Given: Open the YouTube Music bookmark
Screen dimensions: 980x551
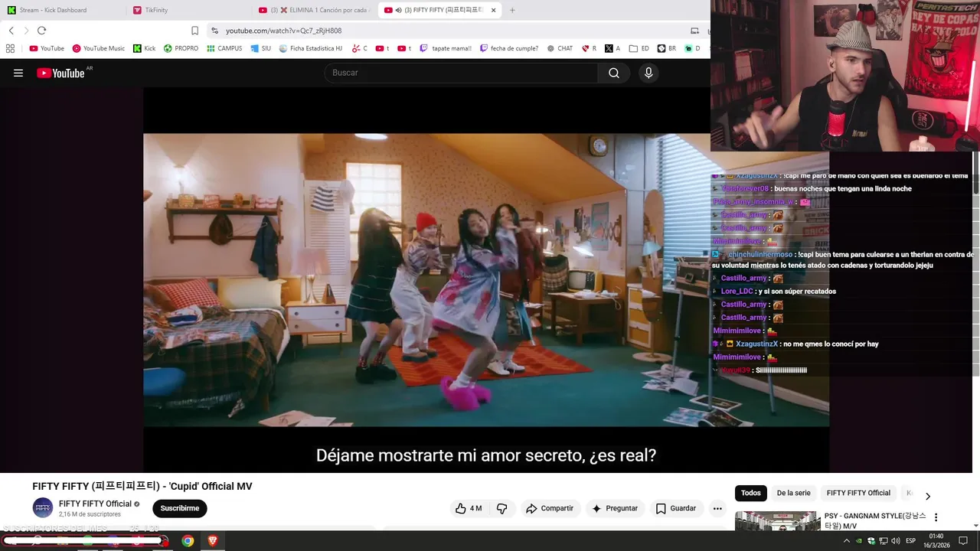Looking at the screenshot, I should [99, 48].
